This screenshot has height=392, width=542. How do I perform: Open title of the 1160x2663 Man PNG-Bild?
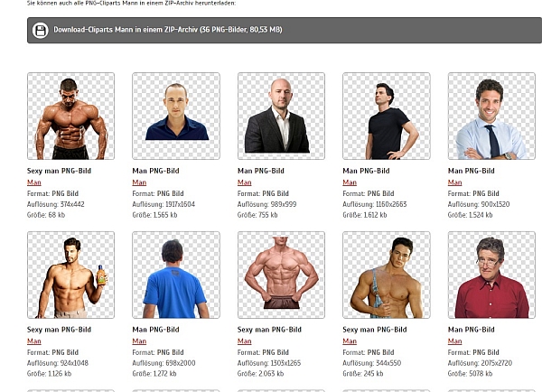click(x=366, y=171)
